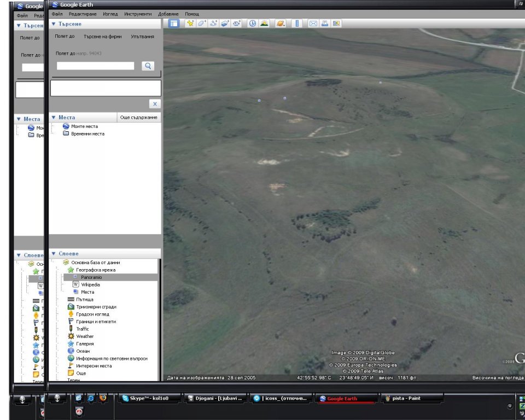Viewport: 525px width, 420px height.
Task: Select the Ruler measurement tool
Action: (x=297, y=24)
